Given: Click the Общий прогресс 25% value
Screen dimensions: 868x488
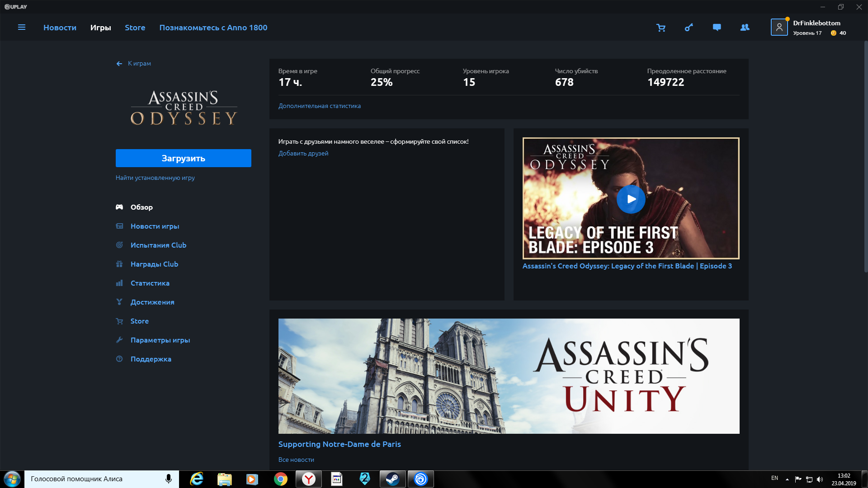Looking at the screenshot, I should [382, 82].
